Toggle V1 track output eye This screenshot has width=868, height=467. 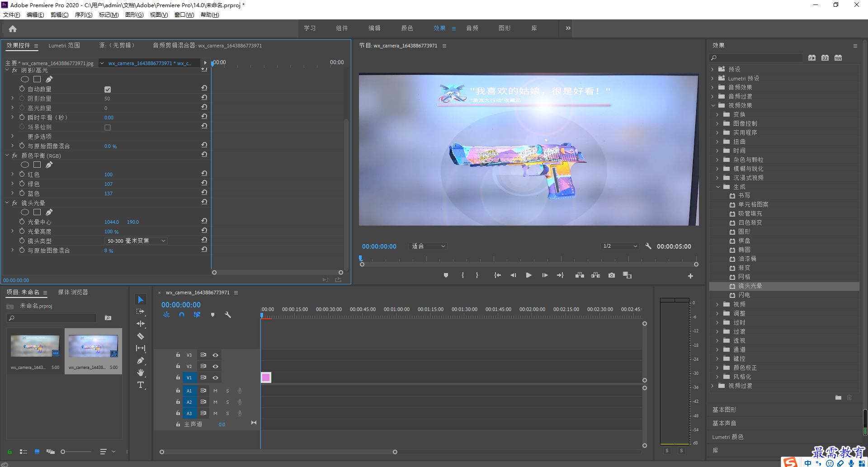point(216,377)
